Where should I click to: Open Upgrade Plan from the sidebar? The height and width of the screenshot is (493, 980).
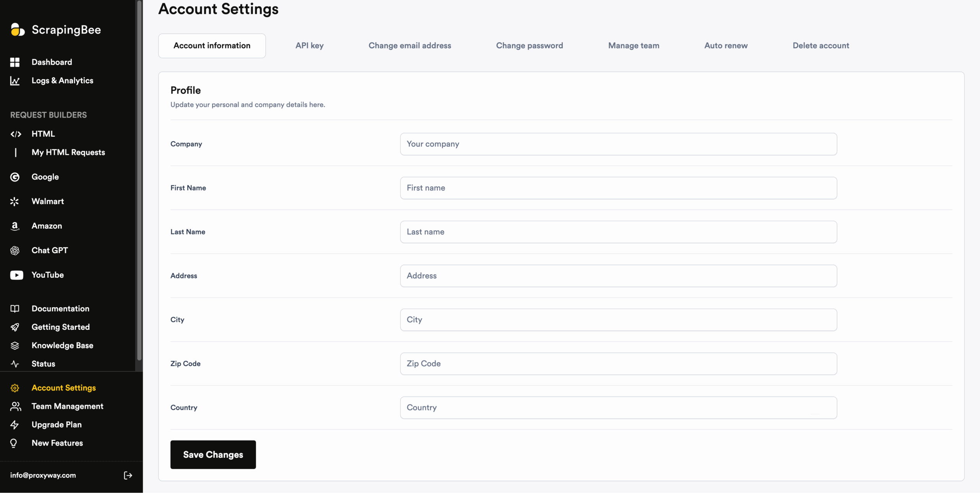pyautogui.click(x=56, y=424)
